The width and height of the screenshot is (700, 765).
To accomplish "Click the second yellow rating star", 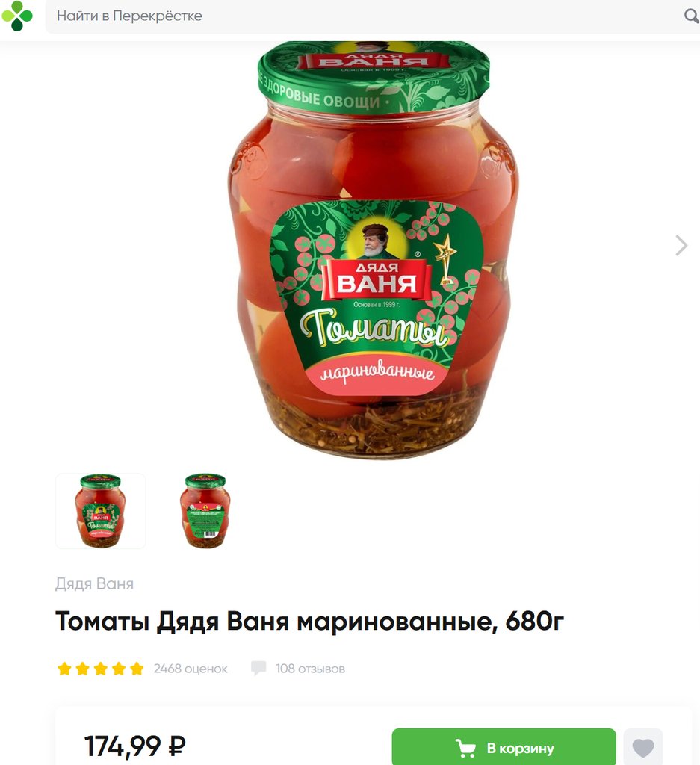I will click(82, 669).
